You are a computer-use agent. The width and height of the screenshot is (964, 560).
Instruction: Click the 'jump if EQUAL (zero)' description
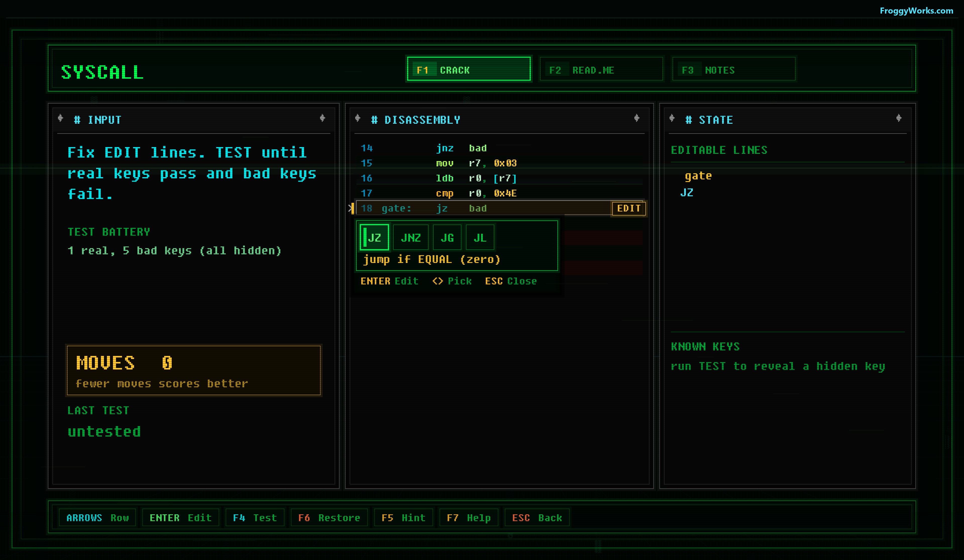click(432, 259)
